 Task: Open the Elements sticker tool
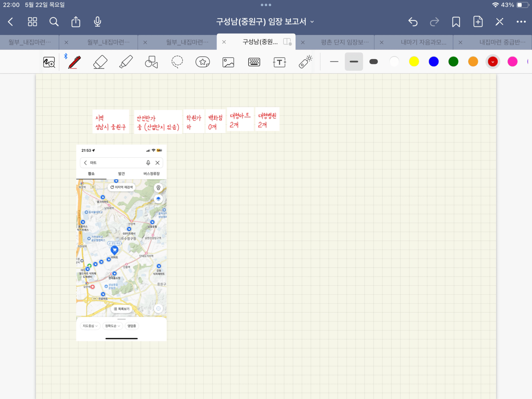(203, 62)
